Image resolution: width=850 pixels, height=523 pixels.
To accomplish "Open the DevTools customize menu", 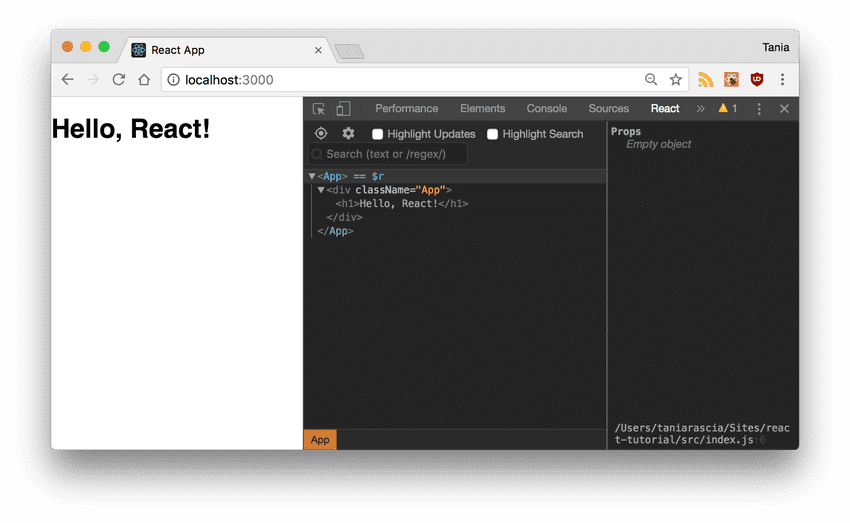I will tap(759, 109).
